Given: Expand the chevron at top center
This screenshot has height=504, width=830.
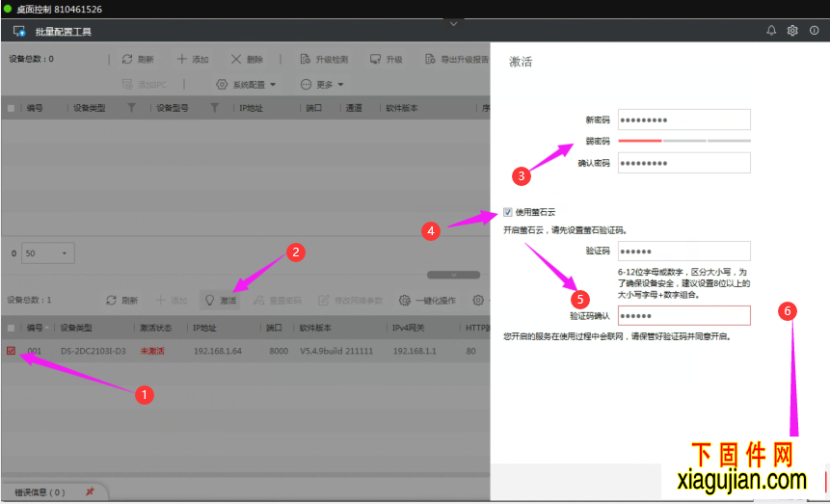Looking at the screenshot, I should pos(454,24).
